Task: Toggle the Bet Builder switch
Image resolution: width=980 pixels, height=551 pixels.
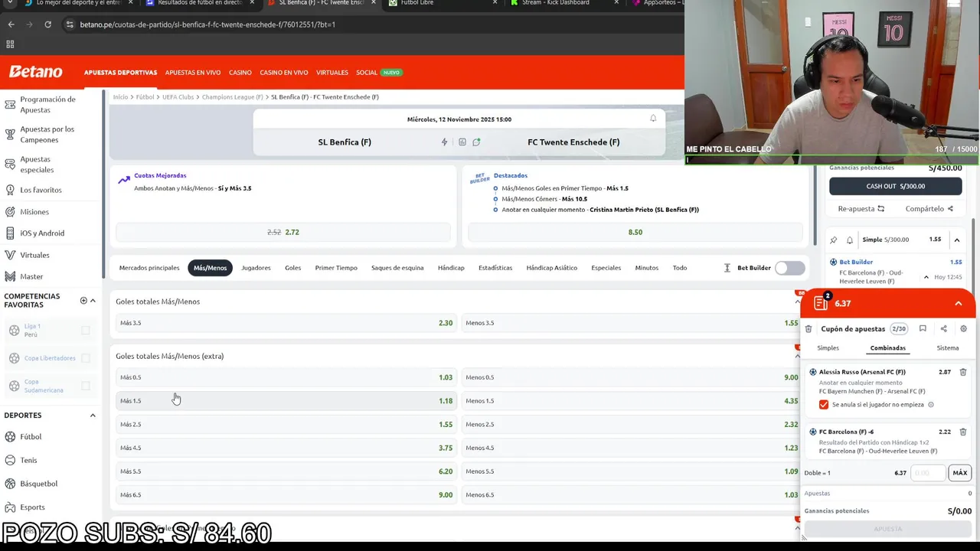Action: tap(789, 268)
